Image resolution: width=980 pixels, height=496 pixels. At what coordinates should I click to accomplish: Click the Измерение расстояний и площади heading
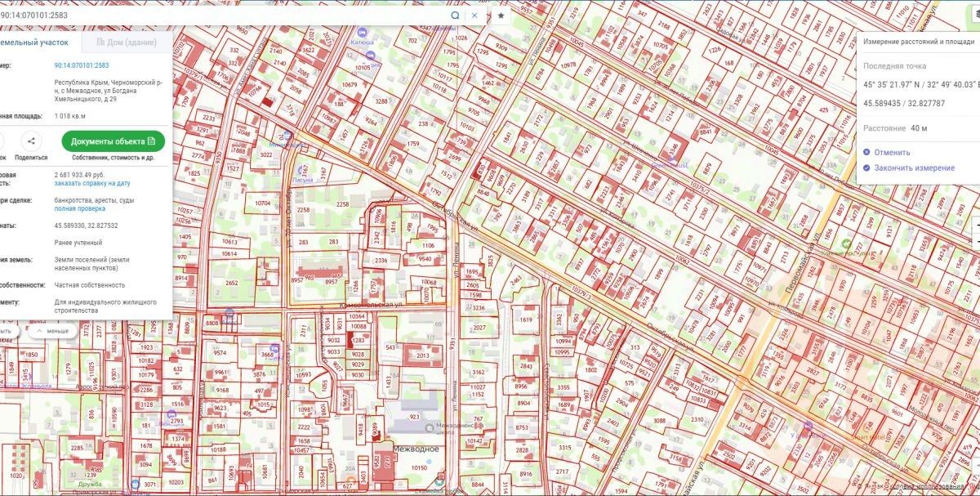coord(920,42)
